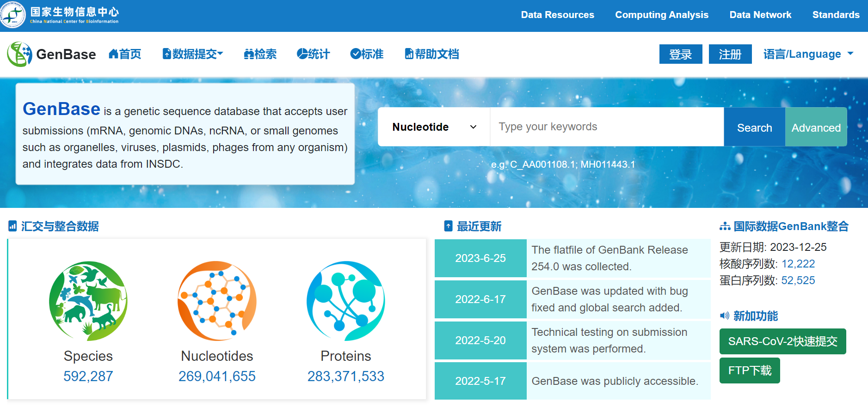
Task: Click the SARS-CoV-2快速提交 button
Action: point(782,341)
